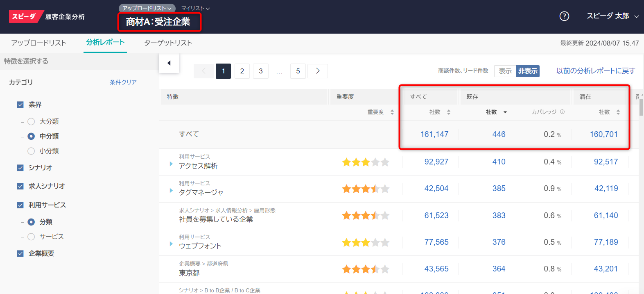Screen dimensions: 644x294
Task: Uncheck the 業界 category checkbox
Action: [x=20, y=105]
